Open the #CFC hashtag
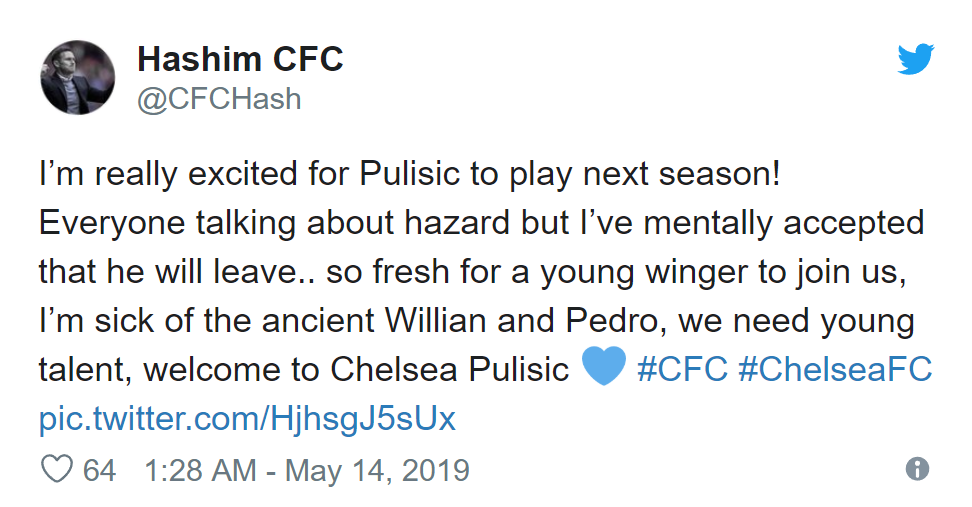 point(682,369)
